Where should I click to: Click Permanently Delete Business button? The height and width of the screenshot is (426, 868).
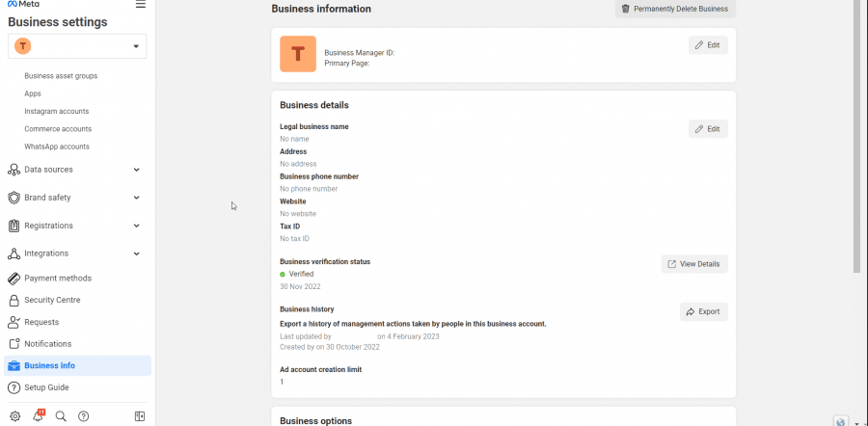click(x=675, y=9)
